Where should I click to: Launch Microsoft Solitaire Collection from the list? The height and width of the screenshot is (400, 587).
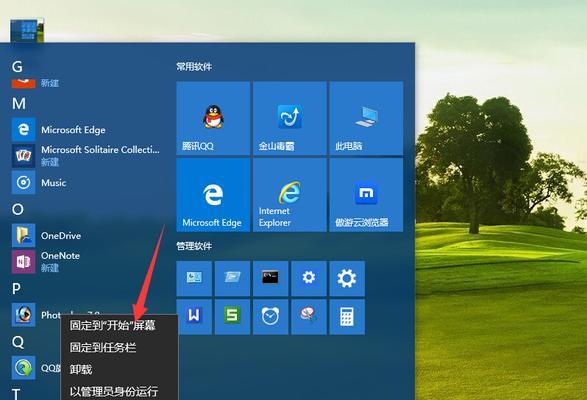pyautogui.click(x=86, y=155)
